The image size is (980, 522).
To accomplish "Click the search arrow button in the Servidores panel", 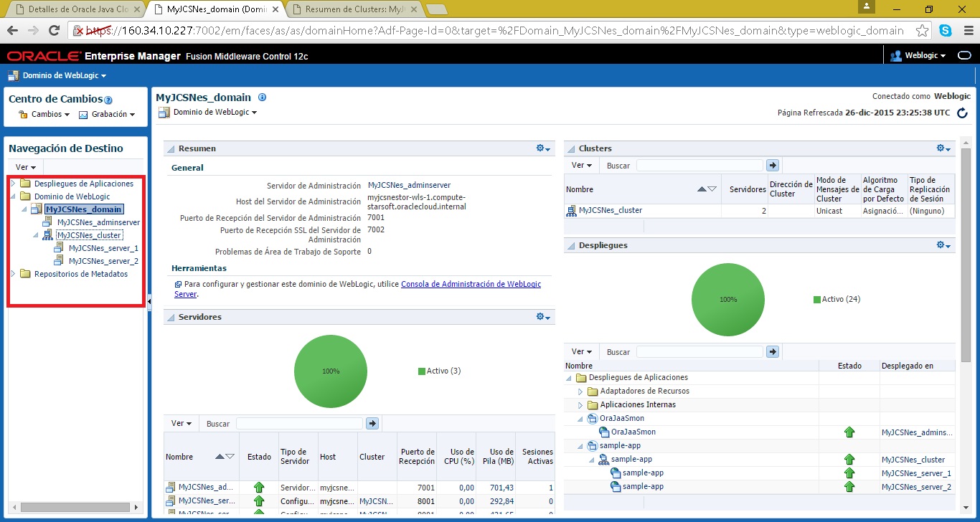I will (372, 424).
